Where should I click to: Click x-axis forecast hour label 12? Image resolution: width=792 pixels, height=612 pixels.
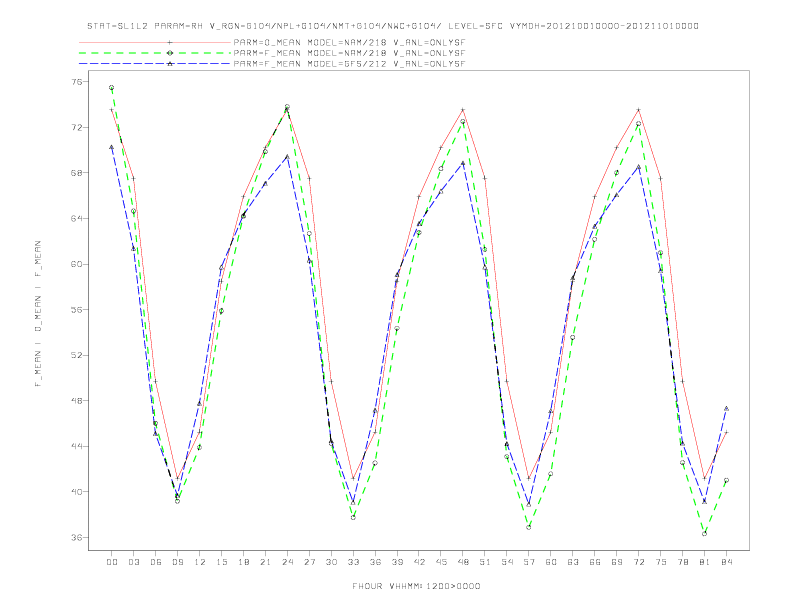(200, 562)
